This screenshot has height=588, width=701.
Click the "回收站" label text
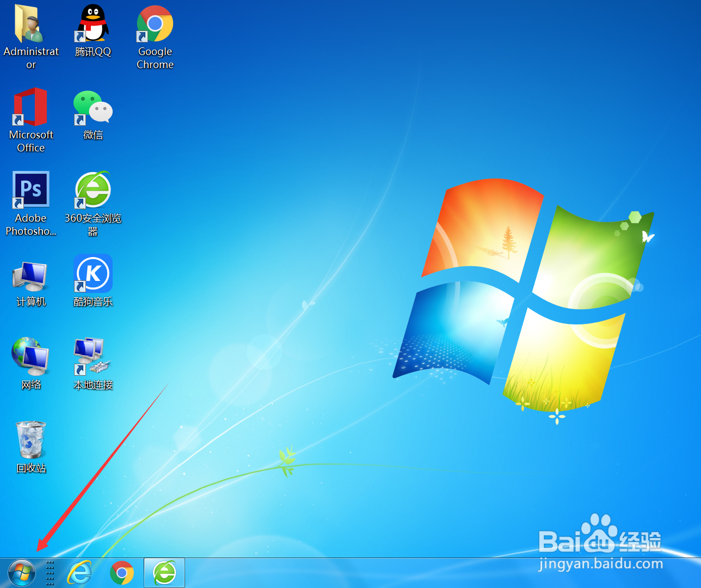click(31, 468)
